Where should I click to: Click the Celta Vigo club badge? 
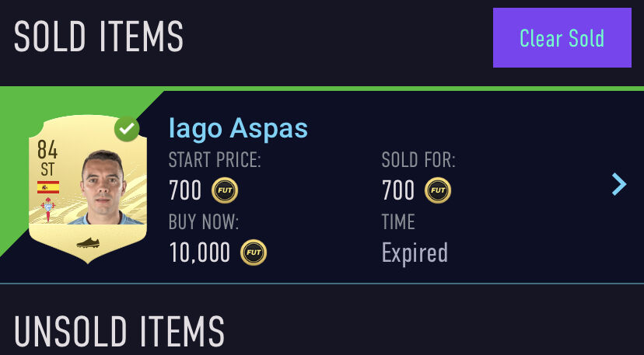[48, 209]
